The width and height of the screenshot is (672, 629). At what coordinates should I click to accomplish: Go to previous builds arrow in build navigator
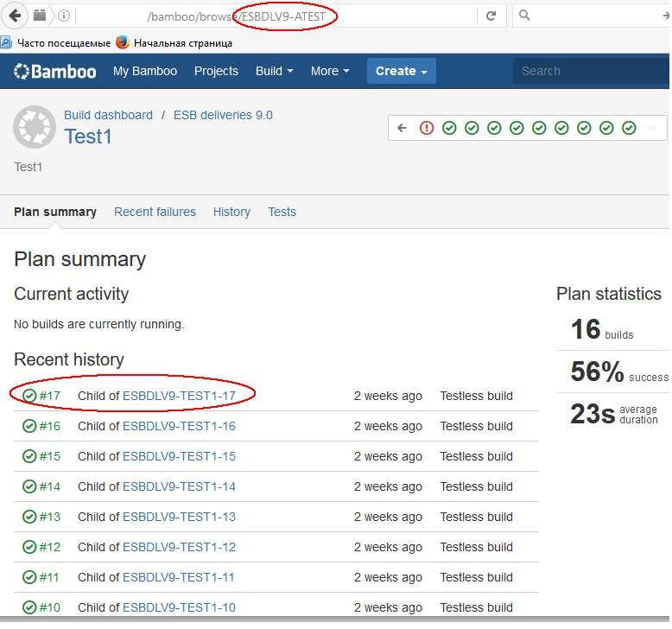click(402, 128)
